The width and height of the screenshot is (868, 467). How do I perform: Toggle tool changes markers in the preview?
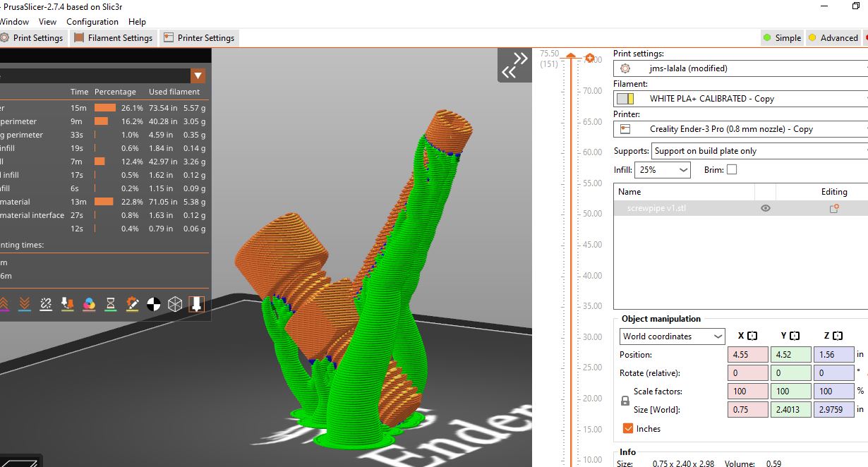(x=67, y=303)
